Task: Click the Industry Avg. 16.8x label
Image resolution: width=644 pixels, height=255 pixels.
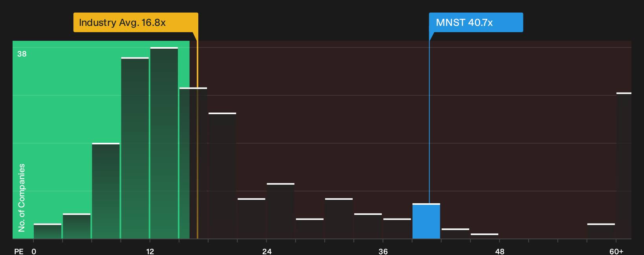Action: tap(135, 22)
